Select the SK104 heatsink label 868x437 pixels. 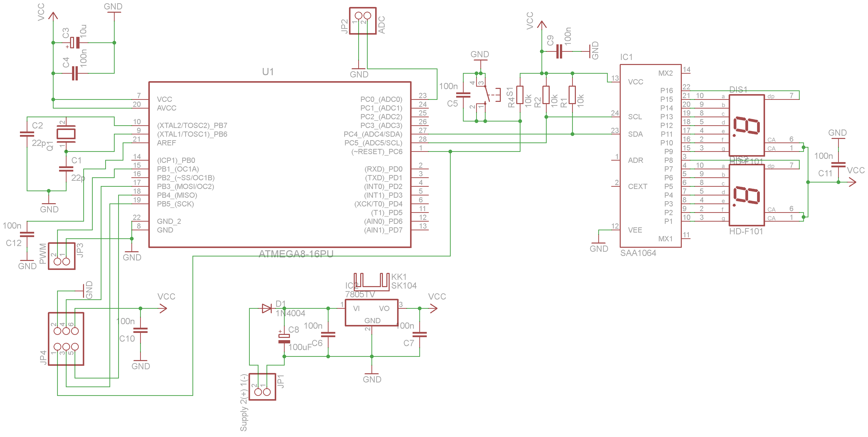coord(404,286)
